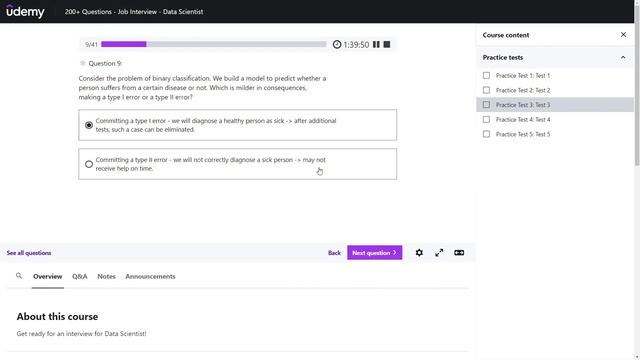
Task: Stop the practice test
Action: (387, 44)
